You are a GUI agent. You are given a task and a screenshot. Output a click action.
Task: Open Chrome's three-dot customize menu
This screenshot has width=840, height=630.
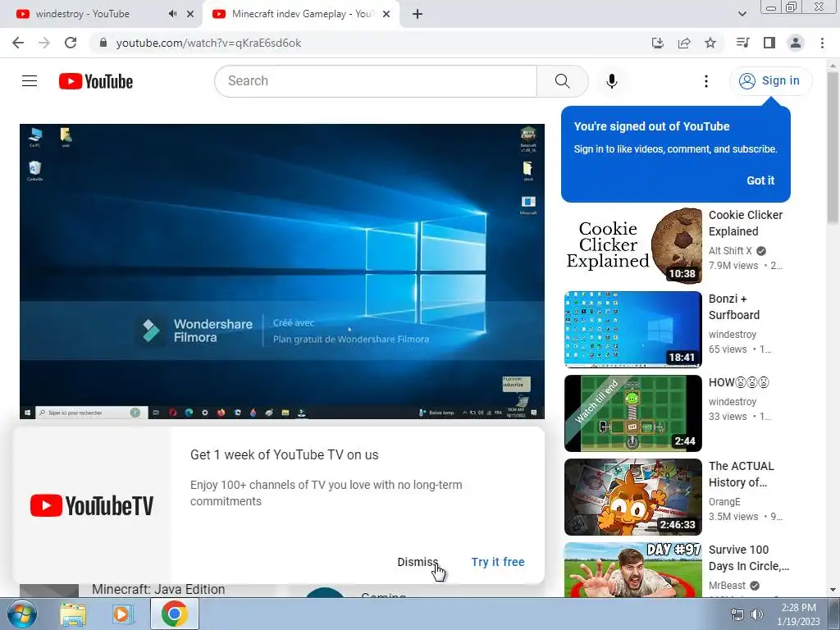822,43
